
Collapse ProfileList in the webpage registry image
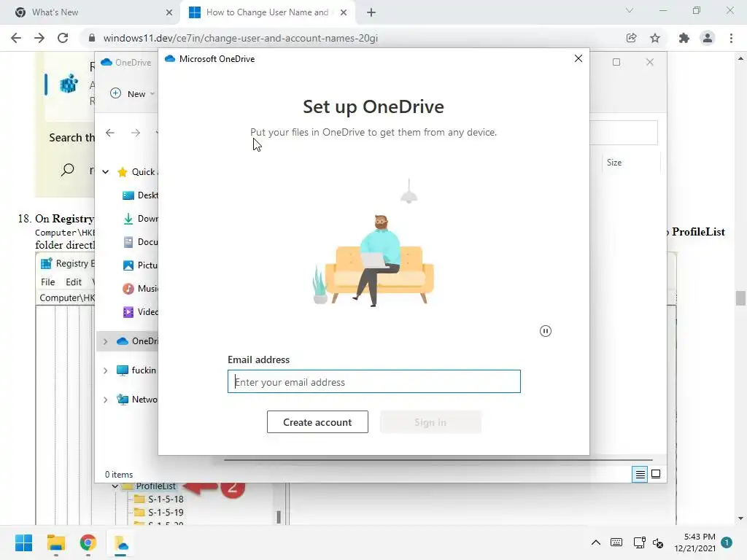click(x=115, y=486)
